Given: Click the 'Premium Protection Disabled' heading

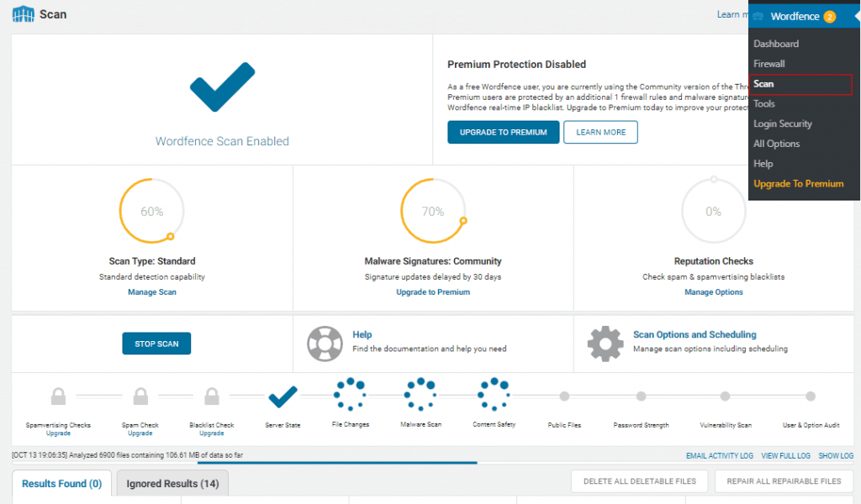Looking at the screenshot, I should (x=517, y=65).
